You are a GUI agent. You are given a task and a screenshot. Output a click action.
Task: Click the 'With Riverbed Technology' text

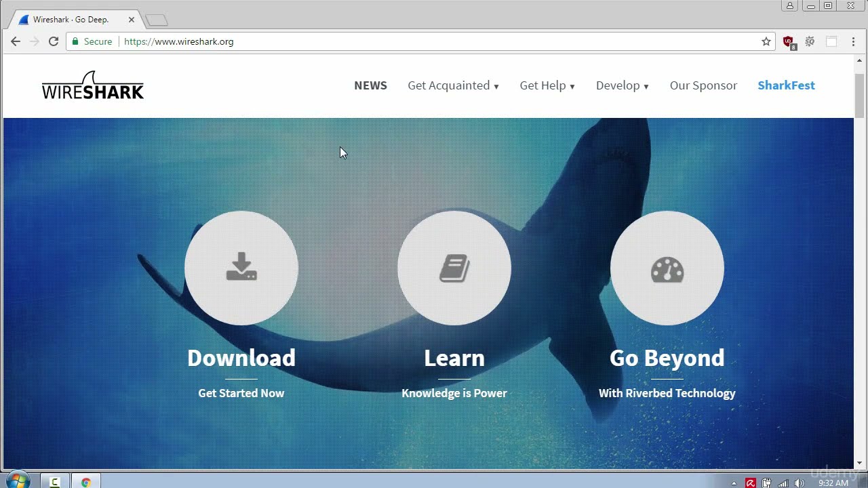667,393
